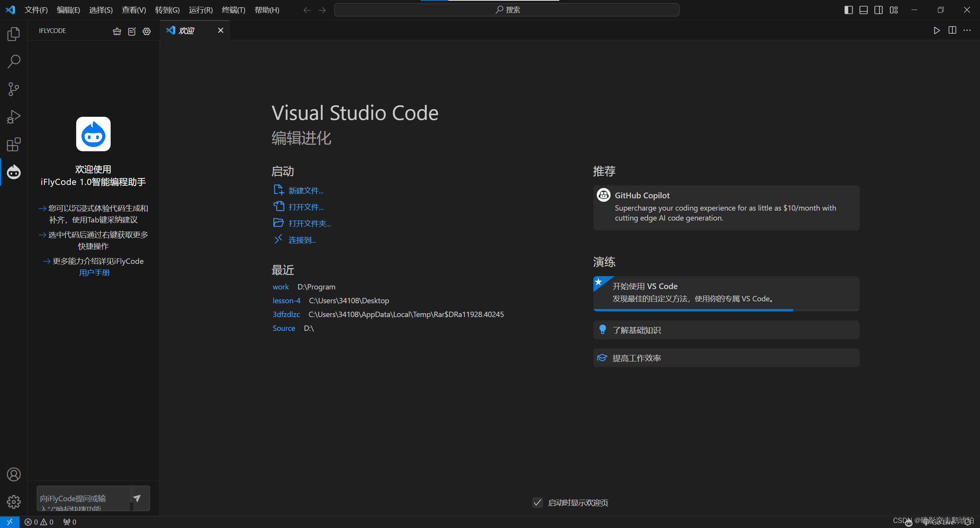
Task: Expand the 了解基础知识 walkthrough
Action: [x=726, y=330]
